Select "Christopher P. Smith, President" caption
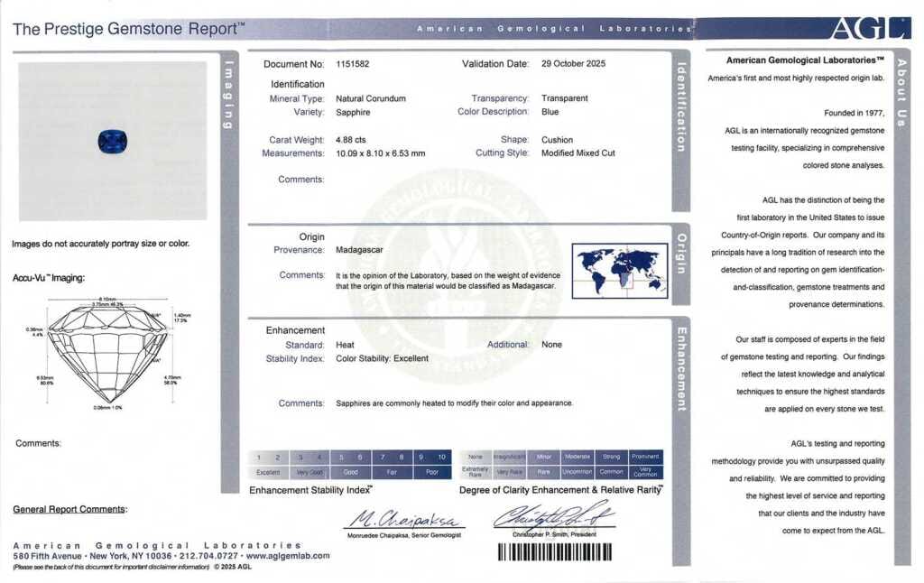The width and height of the screenshot is (924, 583). click(554, 534)
